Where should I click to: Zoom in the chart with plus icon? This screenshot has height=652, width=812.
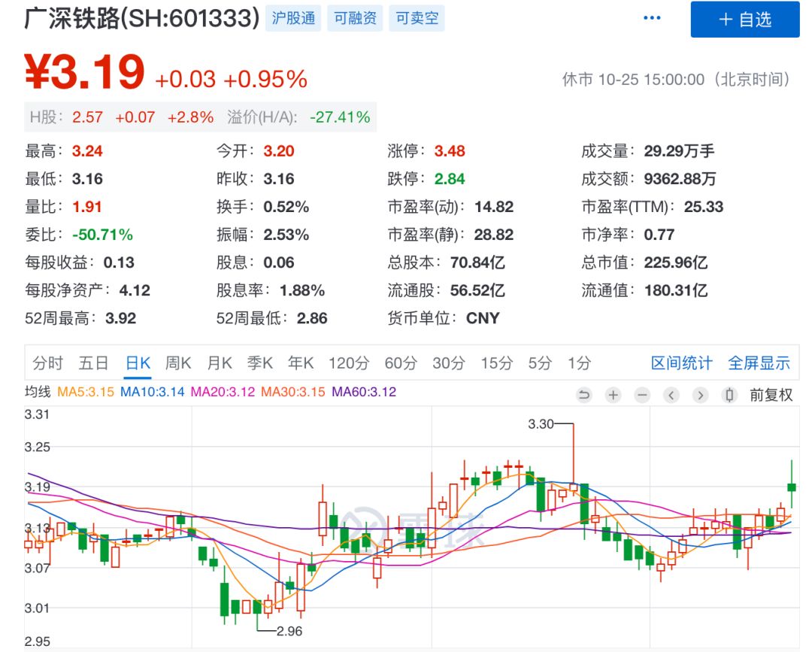[614, 396]
